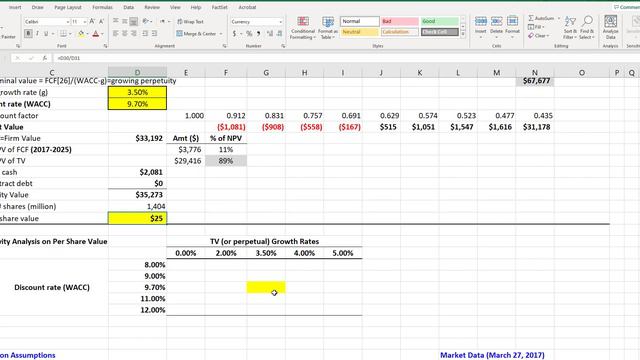Toggle Underline formatting
The image size is (640, 360).
click(46, 33)
